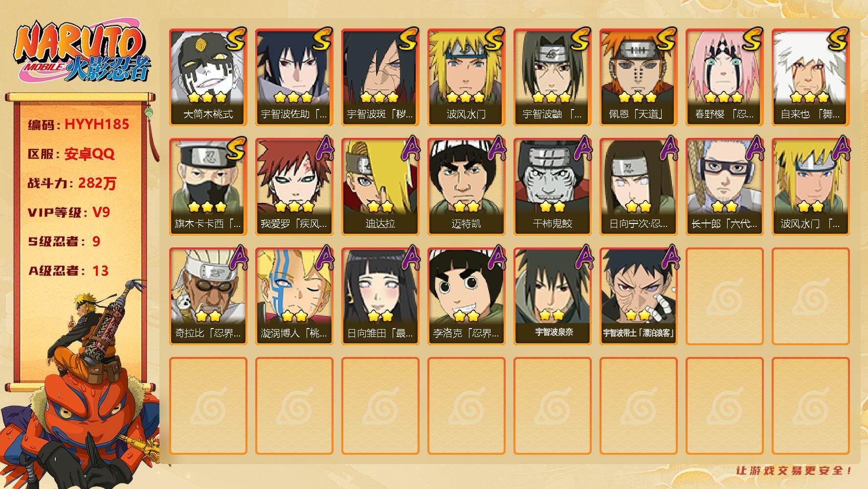Choose the 迪达拉 ninja card
Image resolution: width=868 pixels, height=489 pixels.
pyautogui.click(x=380, y=187)
